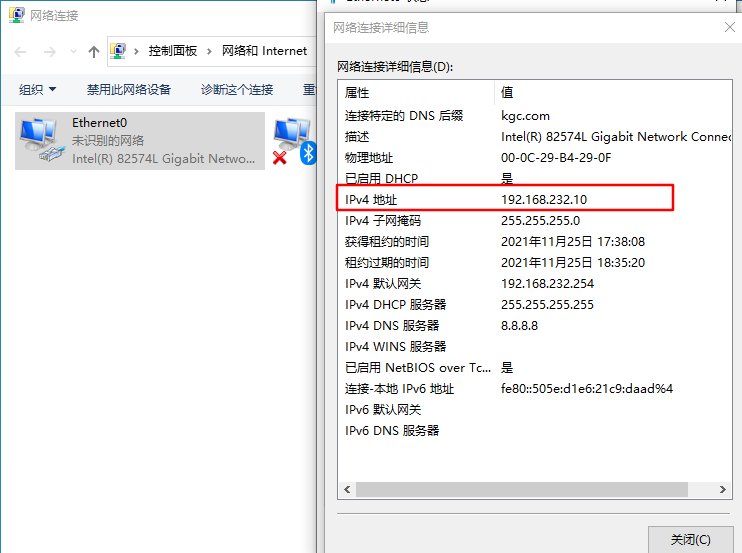Select the IPv4 地址 row label
Image resolution: width=742 pixels, height=553 pixels.
371,200
